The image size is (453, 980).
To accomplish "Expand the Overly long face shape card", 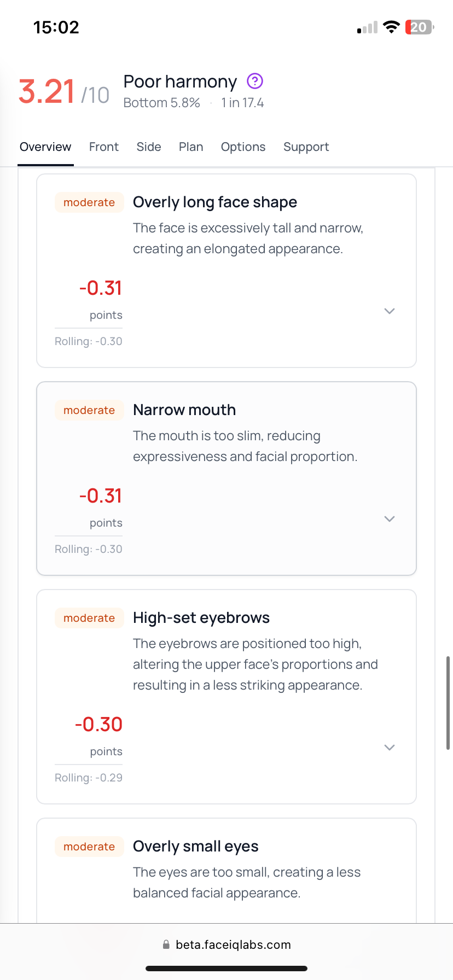I will tap(390, 311).
